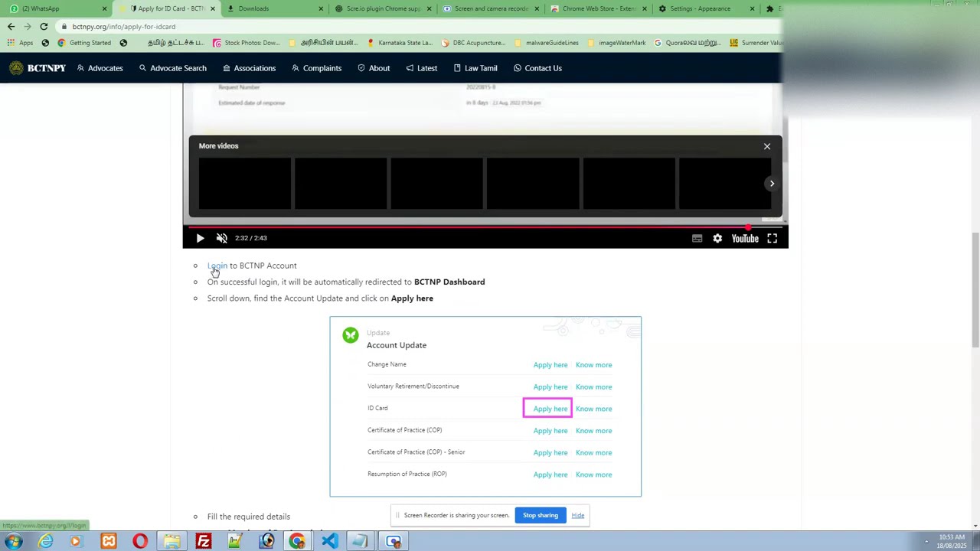This screenshot has height=551, width=980.
Task: Open XAMPP from the taskbar
Action: click(x=109, y=542)
